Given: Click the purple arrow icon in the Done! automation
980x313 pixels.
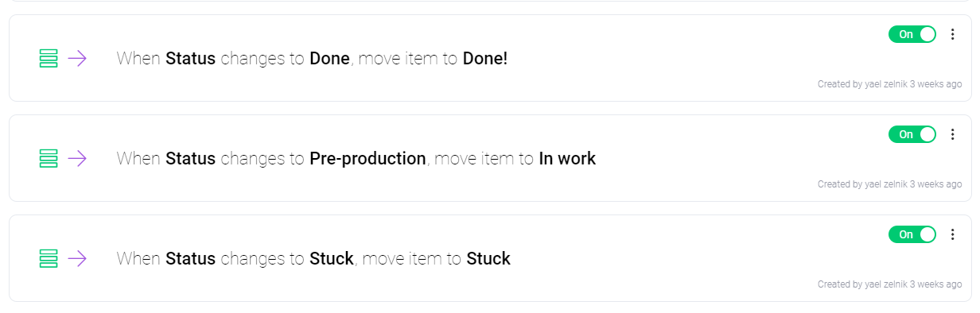Looking at the screenshot, I should [x=77, y=58].
